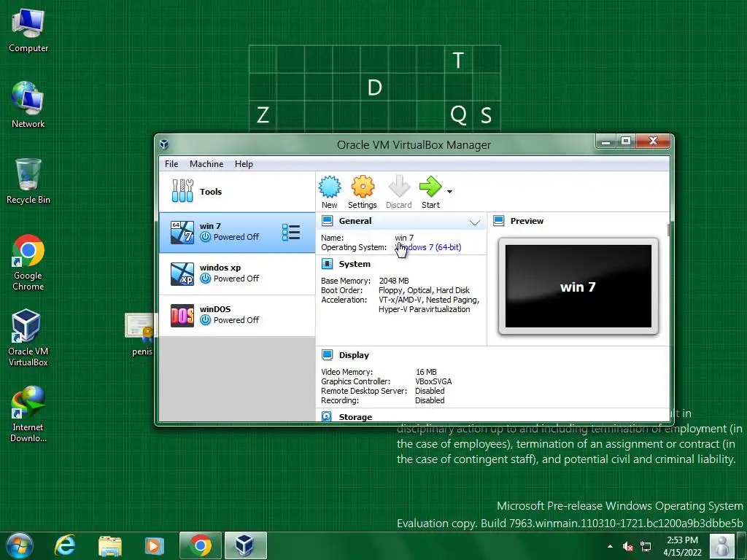This screenshot has width=747, height=560.
Task: Switch to Chrome on the taskbar
Action: [200, 545]
